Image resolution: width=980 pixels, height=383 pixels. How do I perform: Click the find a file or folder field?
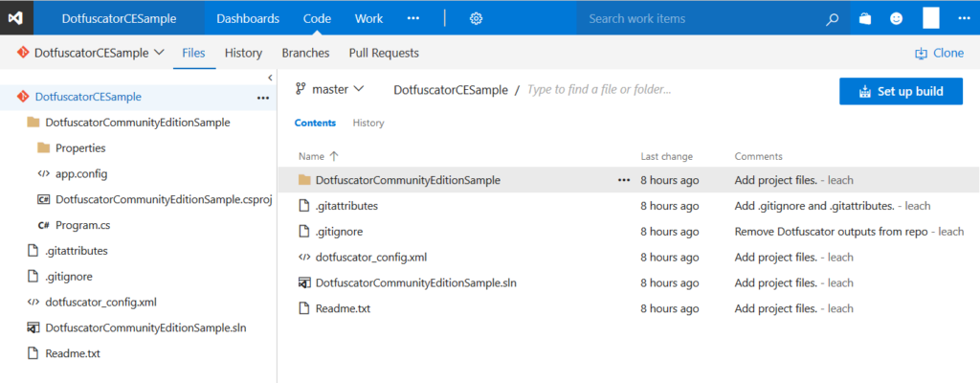[x=599, y=90]
